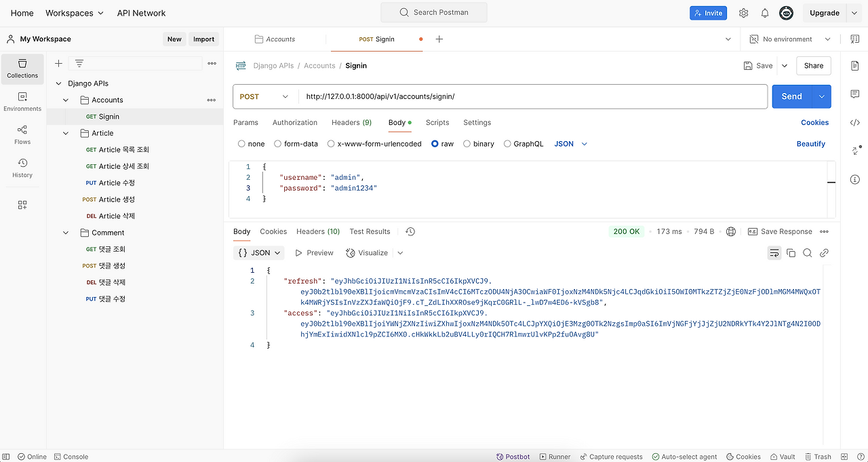This screenshot has height=462, width=868.
Task: Copy response body to clipboard
Action: click(791, 252)
